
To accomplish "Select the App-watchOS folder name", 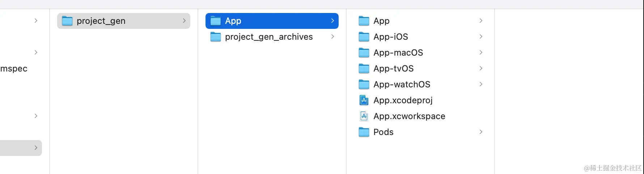I will pos(402,84).
